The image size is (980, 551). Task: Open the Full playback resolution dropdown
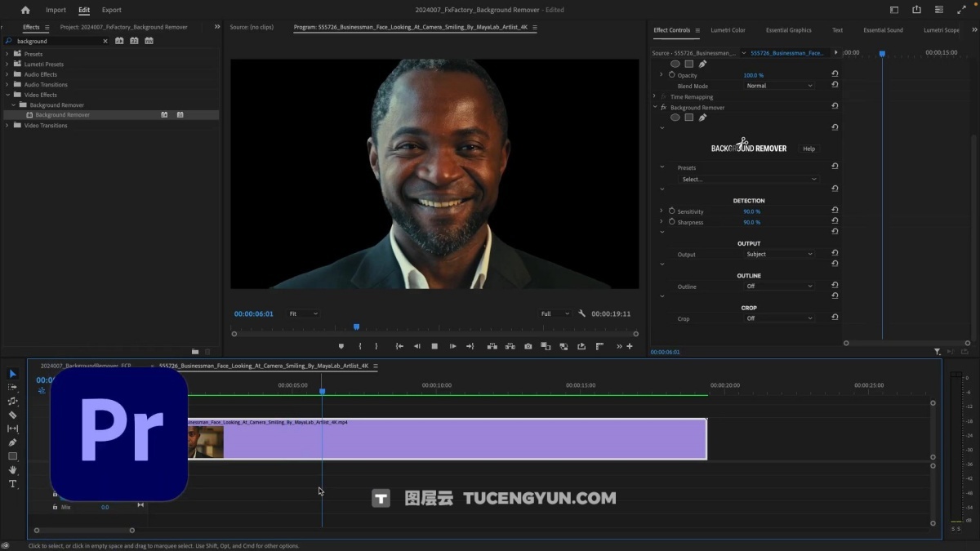pyautogui.click(x=555, y=313)
